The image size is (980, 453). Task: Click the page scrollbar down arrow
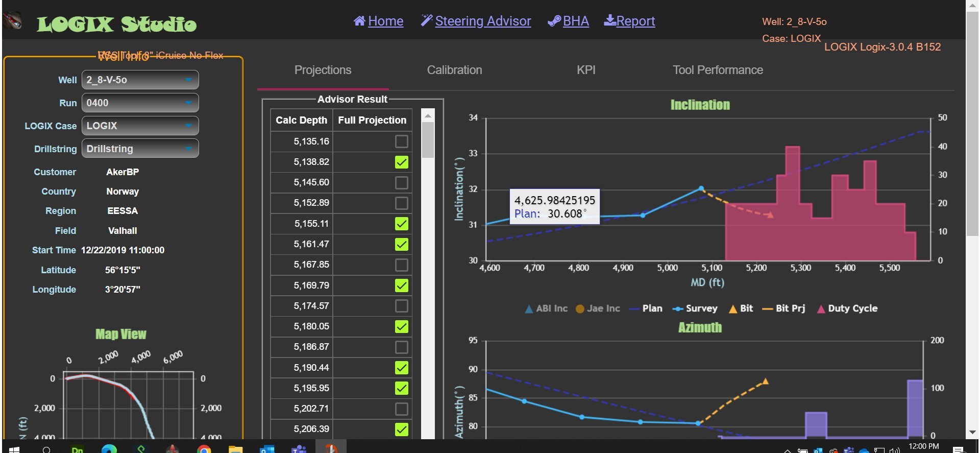972,433
